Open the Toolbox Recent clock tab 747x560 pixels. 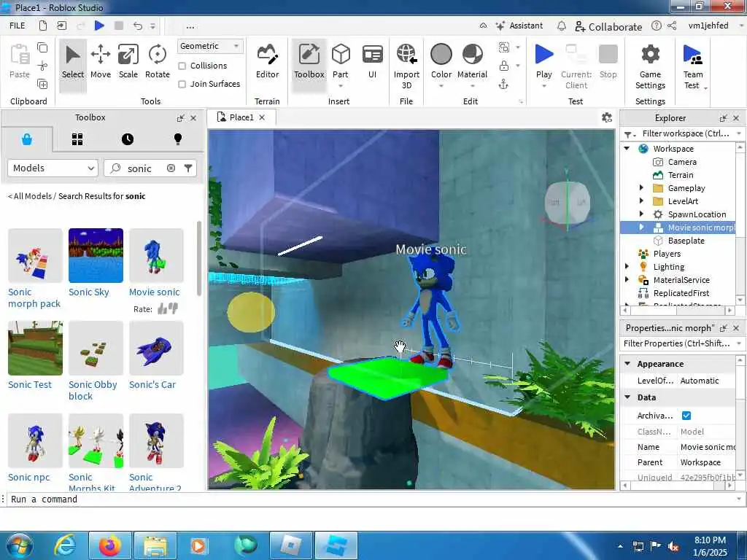point(127,139)
